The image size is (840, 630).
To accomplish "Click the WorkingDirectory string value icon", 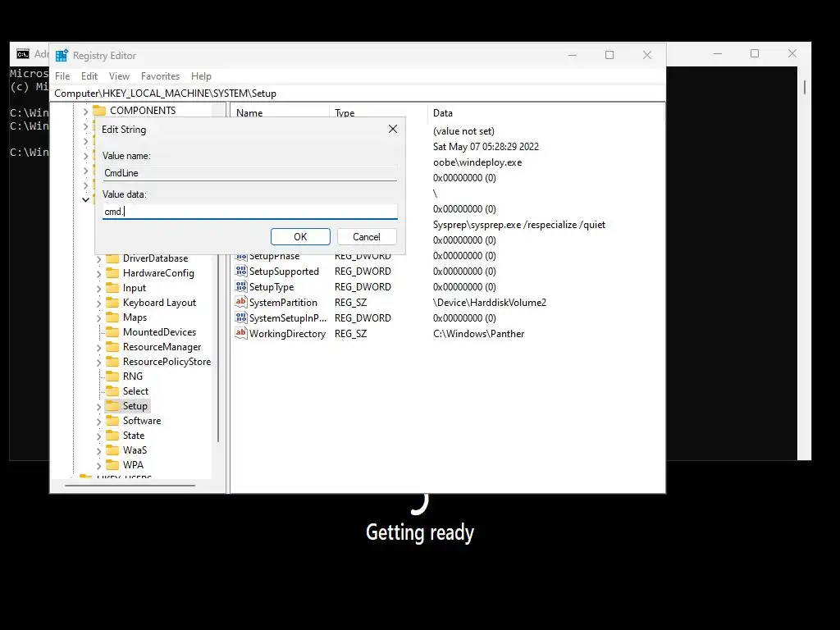I will click(x=241, y=333).
